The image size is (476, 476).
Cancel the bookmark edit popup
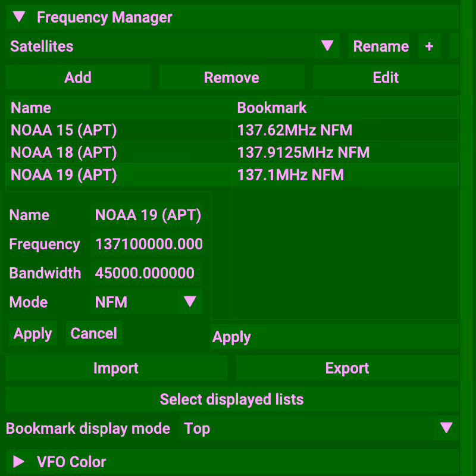[94, 333]
